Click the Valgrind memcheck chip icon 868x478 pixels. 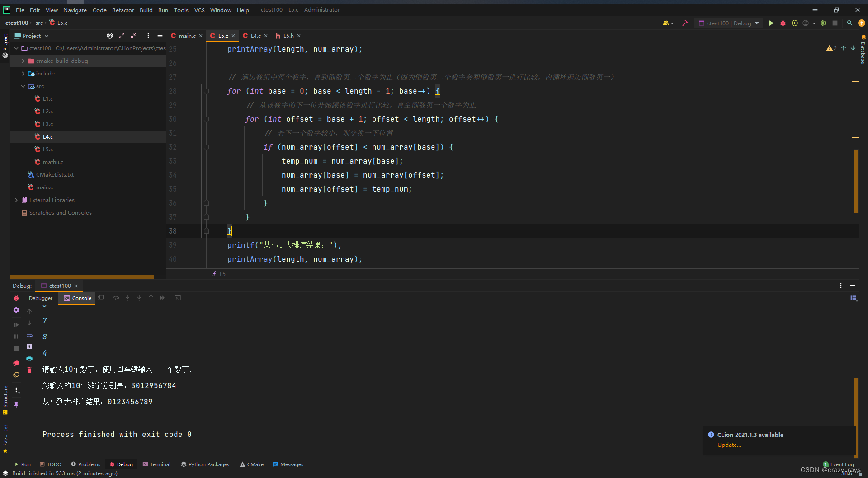[x=823, y=23]
